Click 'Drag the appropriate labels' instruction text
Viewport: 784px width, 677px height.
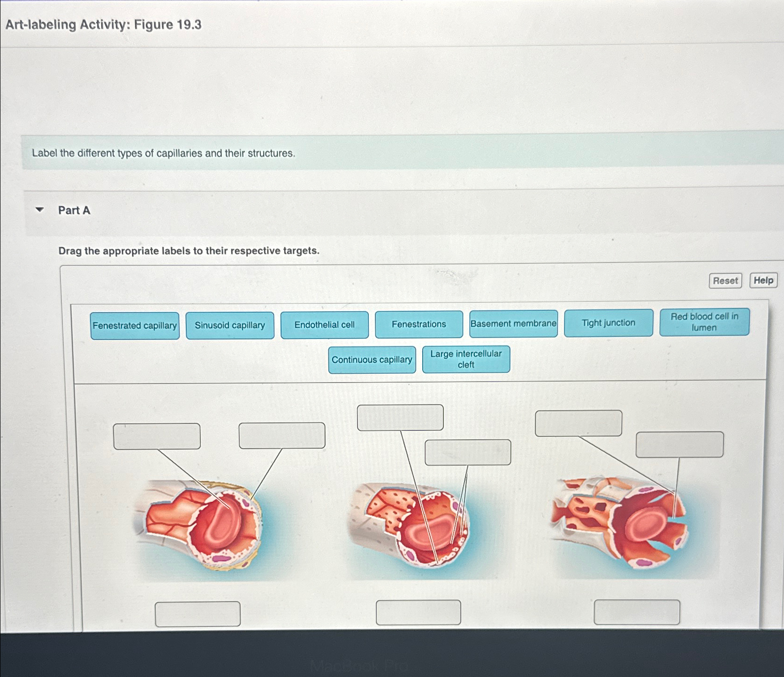click(189, 251)
